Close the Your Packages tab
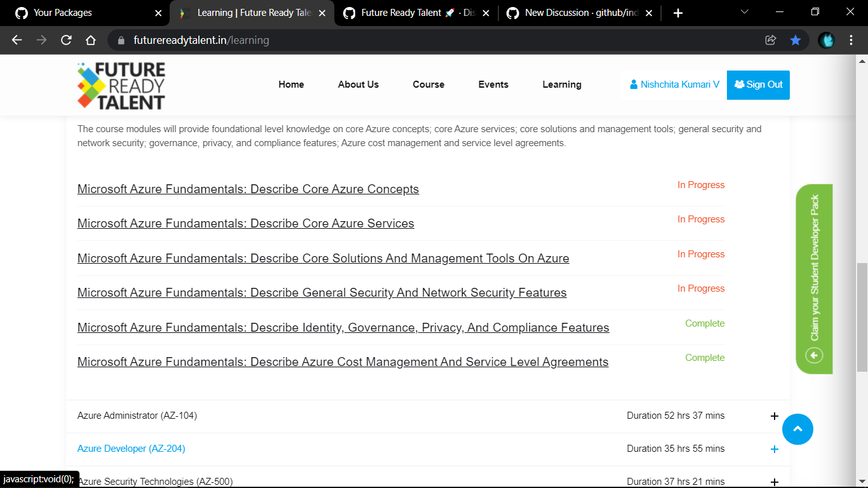Screen dimensions: 868x488 [158, 13]
